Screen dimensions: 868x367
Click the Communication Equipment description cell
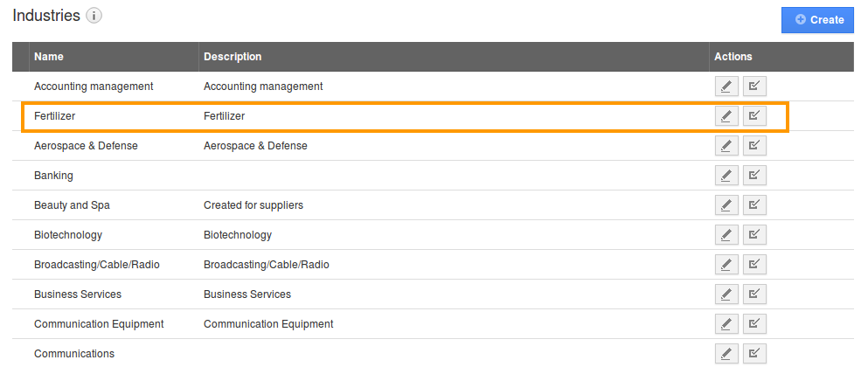click(x=268, y=324)
